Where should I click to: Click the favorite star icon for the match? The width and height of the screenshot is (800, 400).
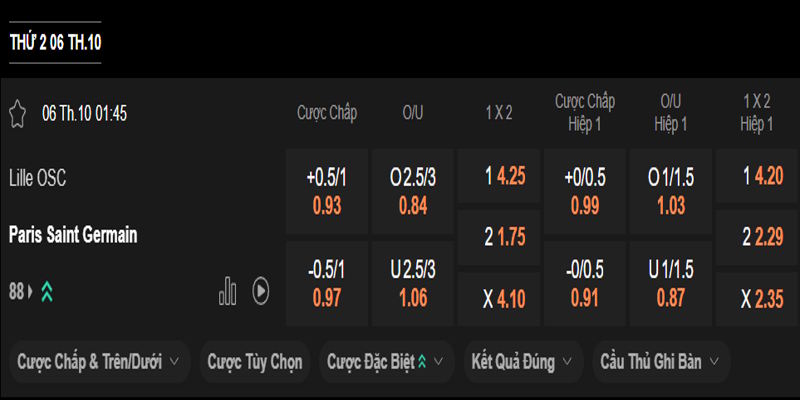[17, 113]
